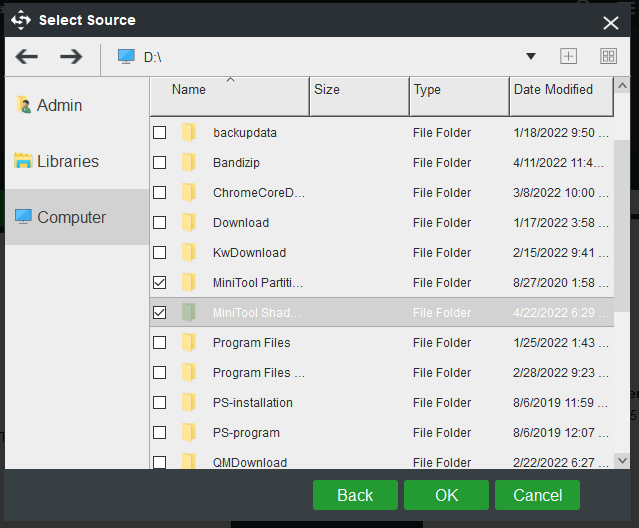Click the PS-installation folder icon
This screenshot has height=528, width=639.
[x=188, y=403]
